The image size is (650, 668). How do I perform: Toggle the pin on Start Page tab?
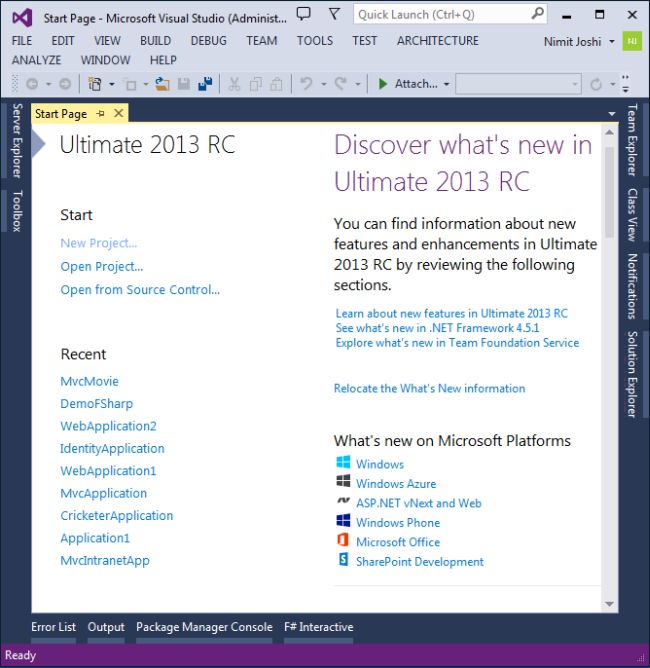(101, 114)
